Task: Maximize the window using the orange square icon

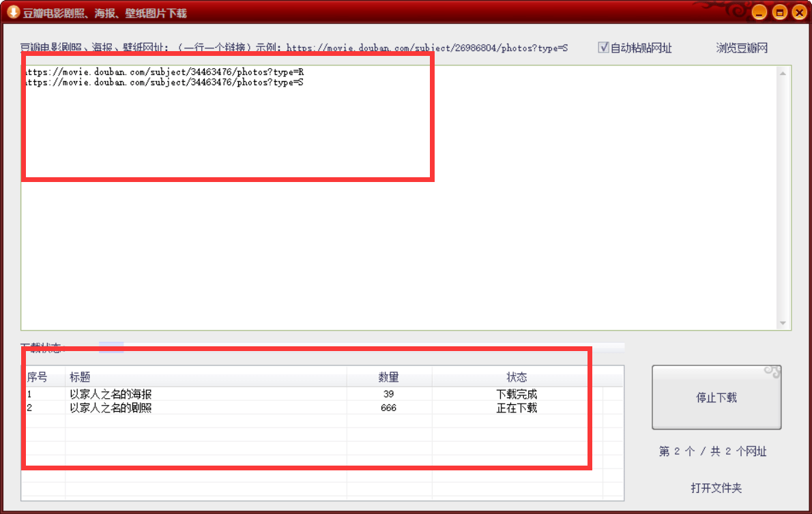Action: tap(779, 12)
